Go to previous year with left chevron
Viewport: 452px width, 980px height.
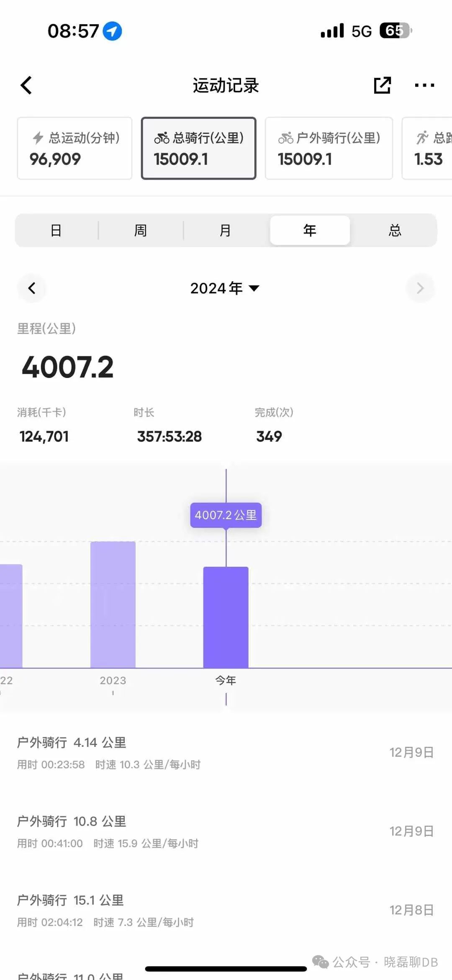coord(32,288)
